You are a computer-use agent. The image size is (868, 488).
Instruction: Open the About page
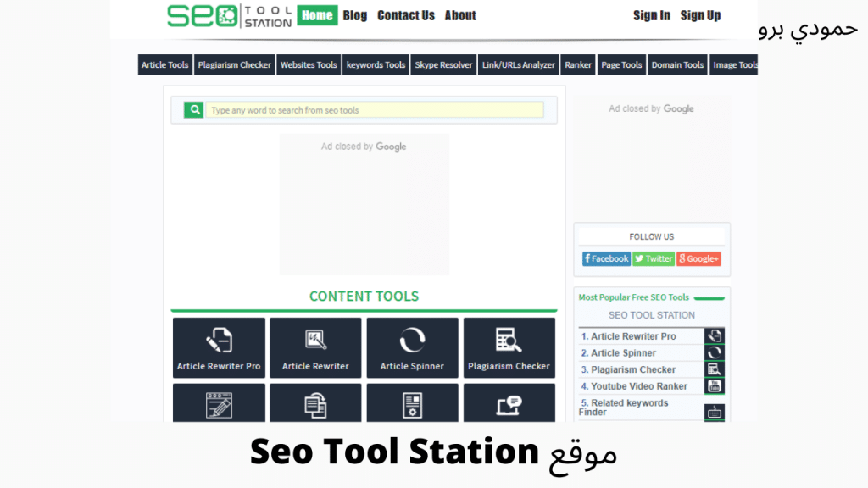(460, 15)
